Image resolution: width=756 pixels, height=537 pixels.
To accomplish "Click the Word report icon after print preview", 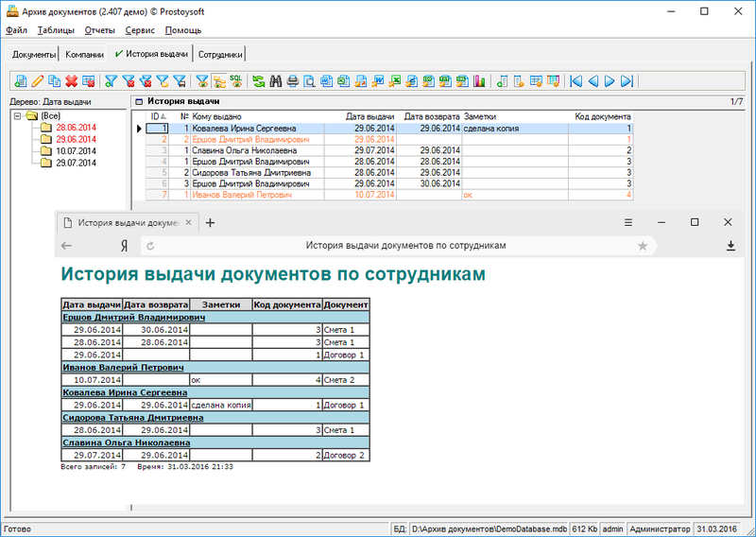I will click(326, 81).
